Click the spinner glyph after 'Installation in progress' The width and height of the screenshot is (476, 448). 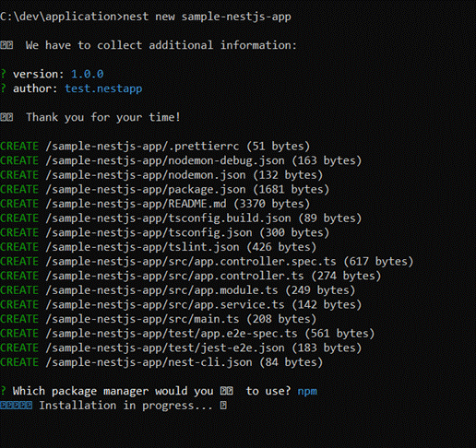[223, 406]
